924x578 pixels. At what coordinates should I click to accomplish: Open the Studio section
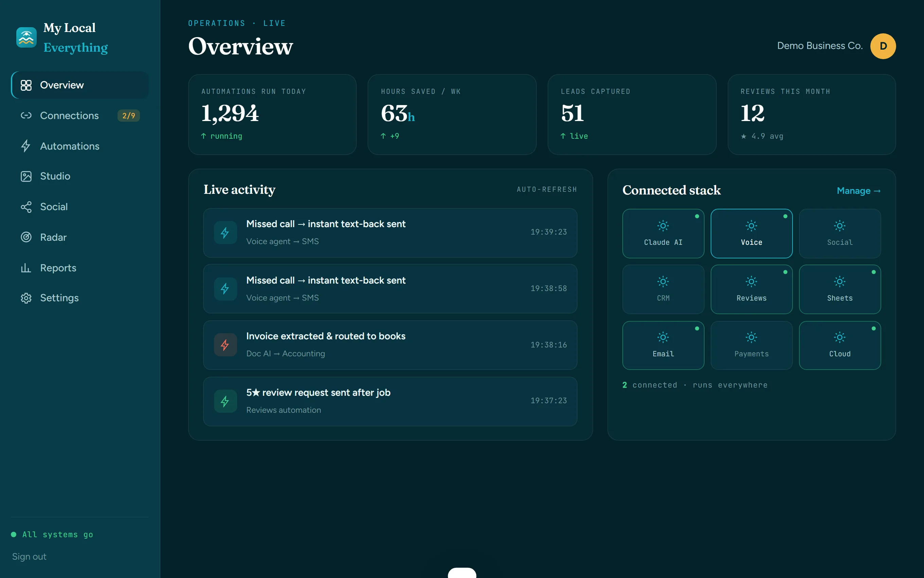click(80, 176)
